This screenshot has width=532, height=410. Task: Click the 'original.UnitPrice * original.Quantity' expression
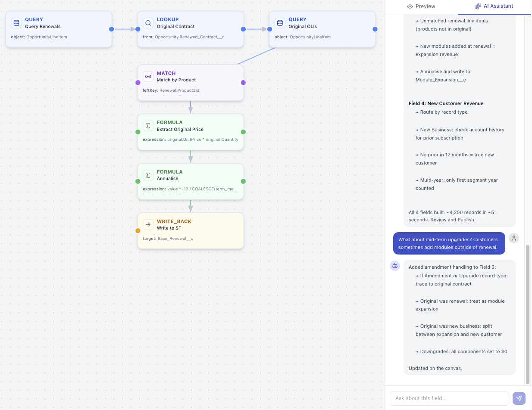tap(203, 140)
